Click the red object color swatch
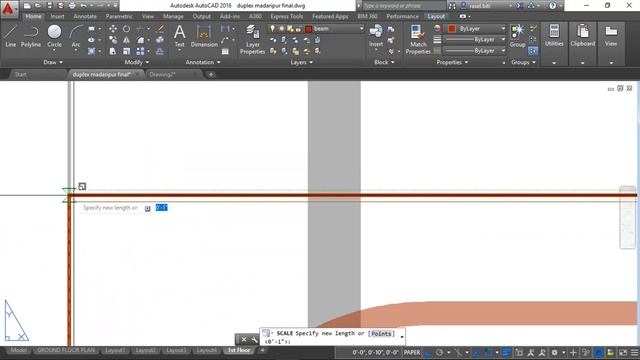This screenshot has width=640, height=360. 452,29
